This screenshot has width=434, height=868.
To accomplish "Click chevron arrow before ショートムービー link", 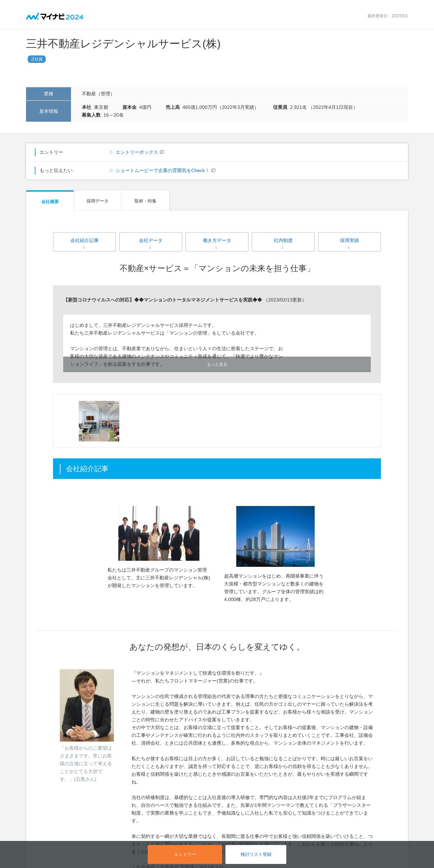I will (x=111, y=170).
